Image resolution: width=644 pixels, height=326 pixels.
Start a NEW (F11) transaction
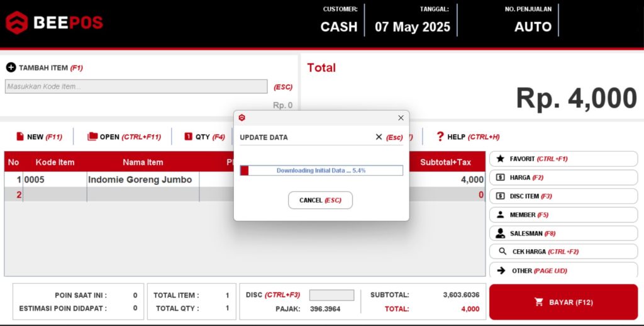pos(40,137)
